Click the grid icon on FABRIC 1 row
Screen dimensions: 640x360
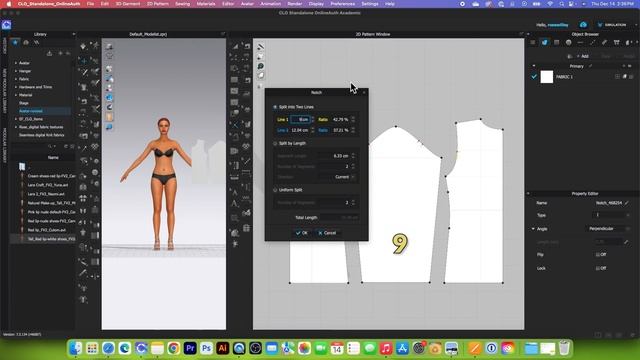pyautogui.click(x=617, y=77)
